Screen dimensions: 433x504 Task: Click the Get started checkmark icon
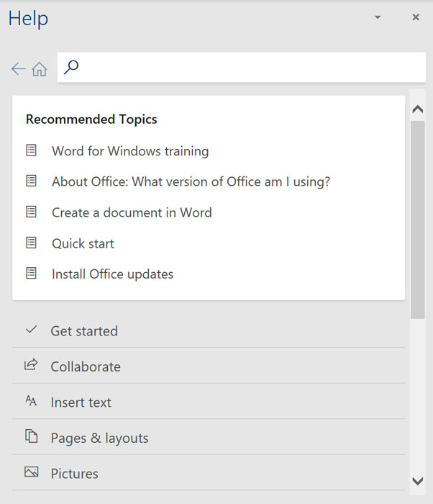pyautogui.click(x=31, y=330)
